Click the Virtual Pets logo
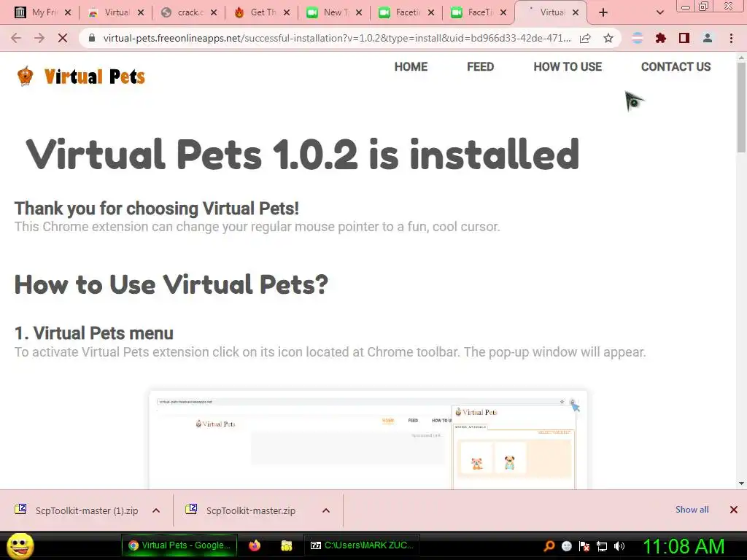Image resolution: width=747 pixels, height=560 pixels. tap(80, 76)
